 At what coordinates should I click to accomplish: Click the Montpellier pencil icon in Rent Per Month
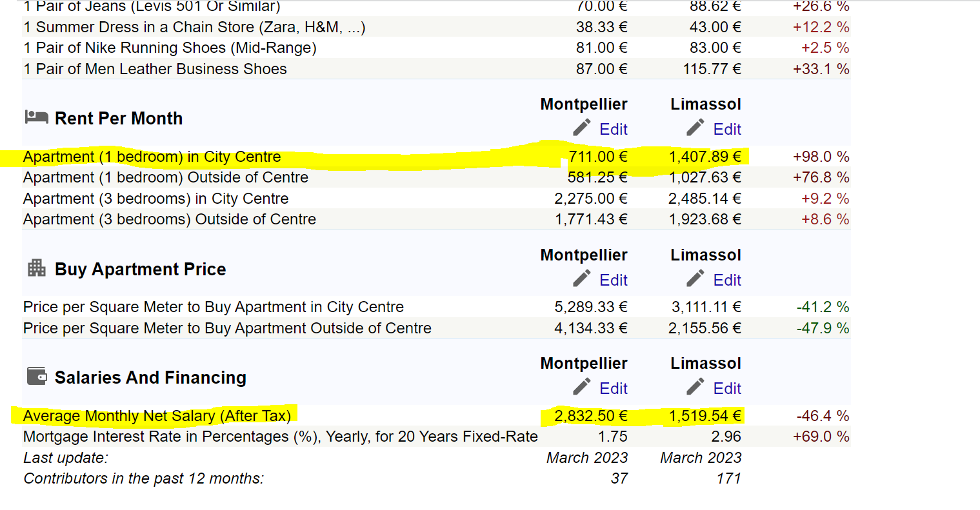click(581, 128)
